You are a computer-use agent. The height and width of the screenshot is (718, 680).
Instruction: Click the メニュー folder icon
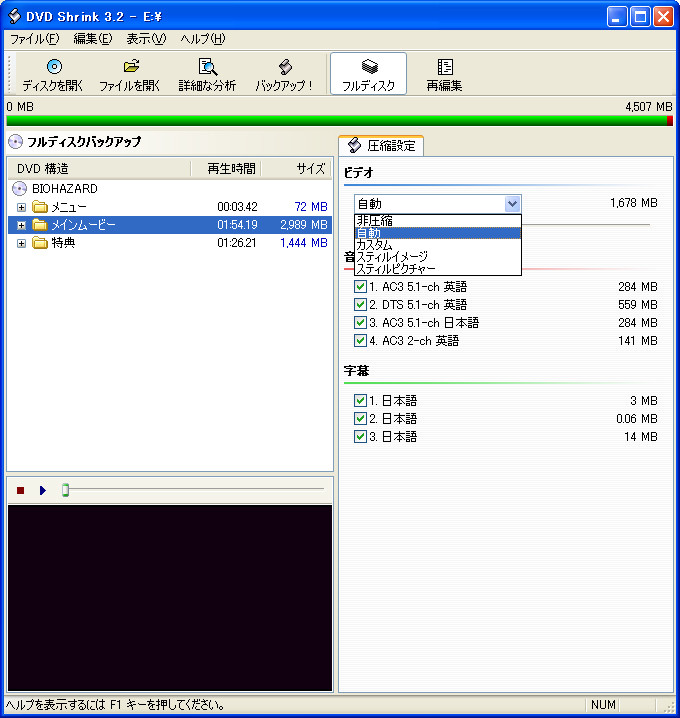pos(40,207)
